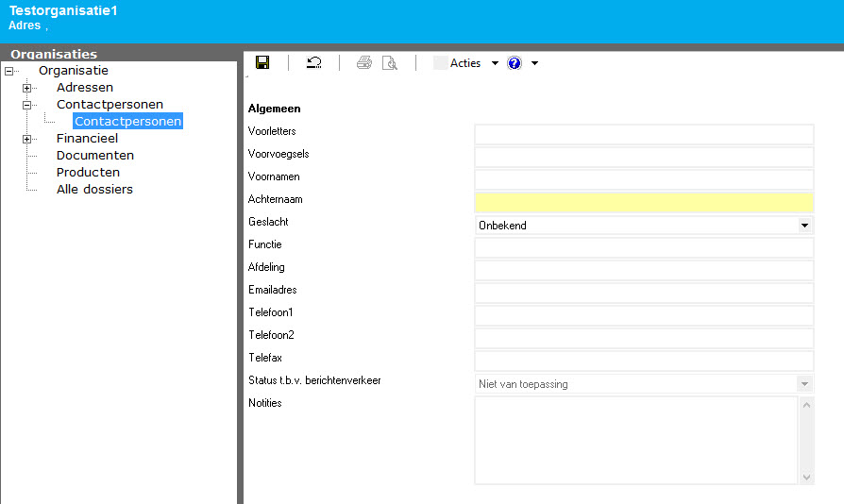The height and width of the screenshot is (504, 844).
Task: Open Alle dossiers in the tree
Action: 94,190
